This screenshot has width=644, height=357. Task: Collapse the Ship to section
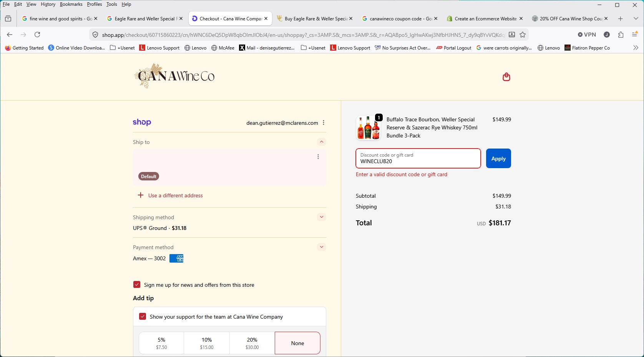pyautogui.click(x=322, y=142)
